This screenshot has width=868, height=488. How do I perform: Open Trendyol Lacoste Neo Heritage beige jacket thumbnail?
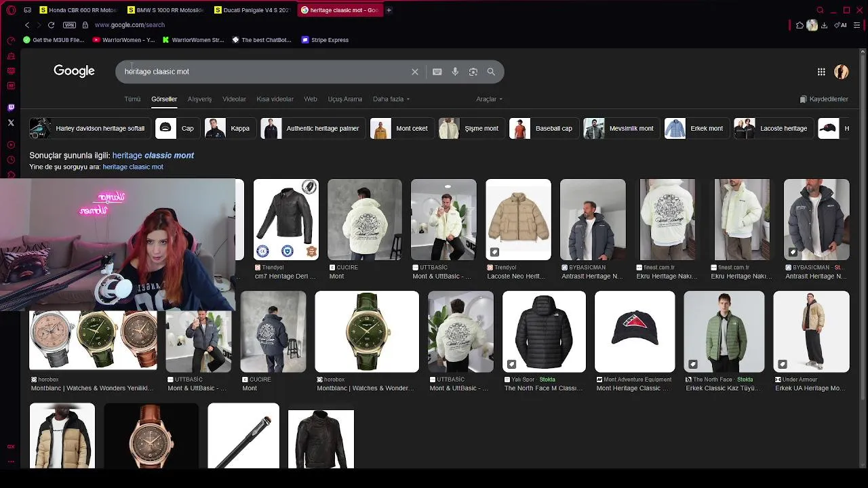[518, 220]
